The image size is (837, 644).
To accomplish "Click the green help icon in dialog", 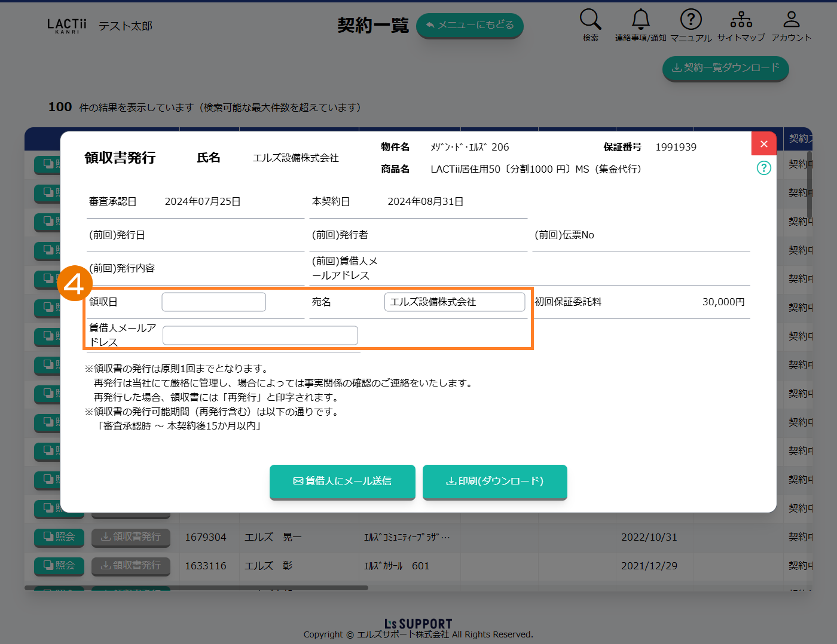I will 763,168.
